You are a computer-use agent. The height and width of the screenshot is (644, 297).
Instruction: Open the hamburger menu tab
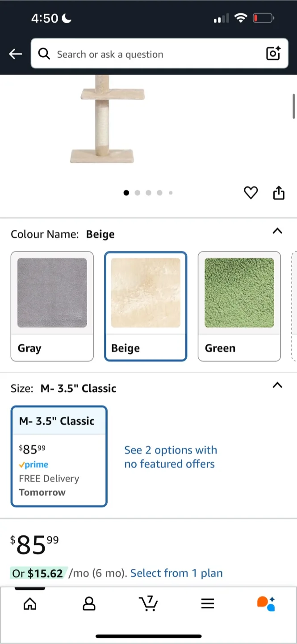[x=207, y=604]
